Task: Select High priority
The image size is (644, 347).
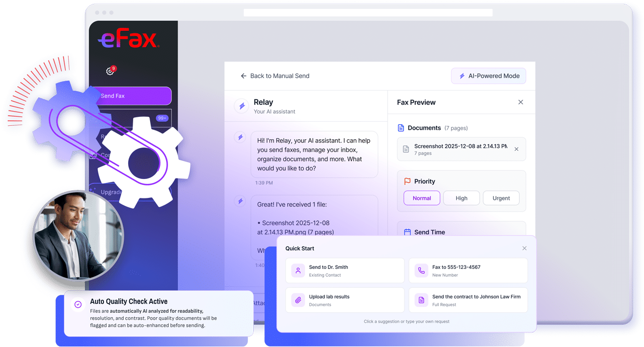Action: pos(462,198)
